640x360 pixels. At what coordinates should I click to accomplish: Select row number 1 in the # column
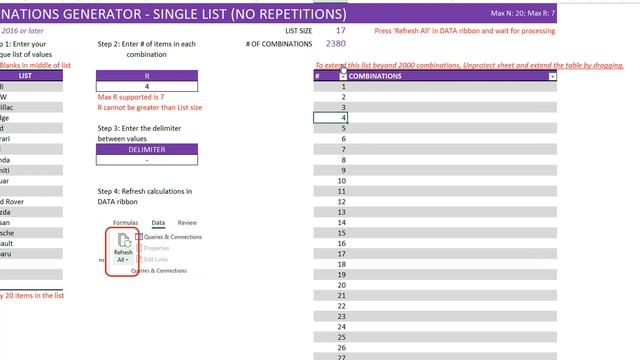[330, 87]
